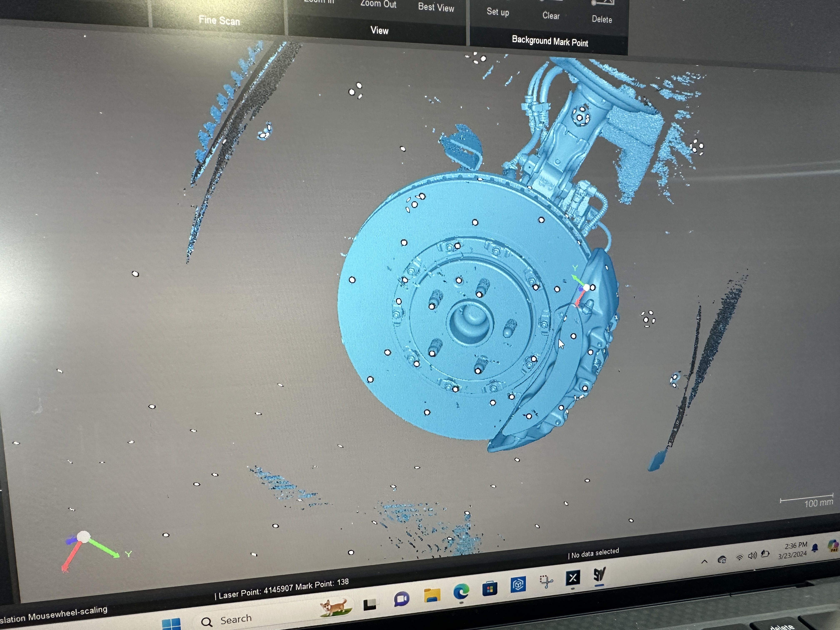Click the blue hexagon cube taskbar app

pyautogui.click(x=518, y=584)
